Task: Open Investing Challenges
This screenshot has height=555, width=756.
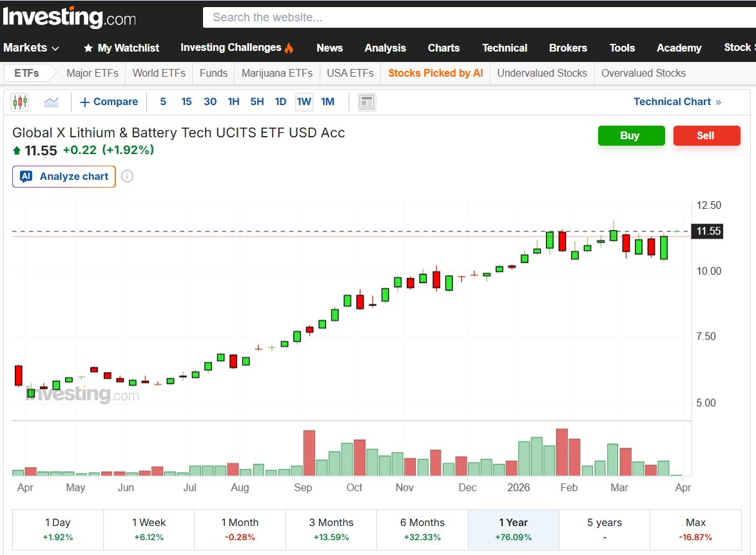Action: pyautogui.click(x=237, y=48)
